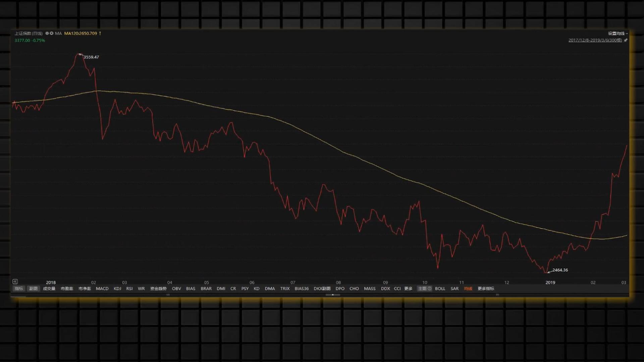This screenshot has width=644, height=362.
Task: Click the small triangle handle below DKX
Action: (332, 295)
